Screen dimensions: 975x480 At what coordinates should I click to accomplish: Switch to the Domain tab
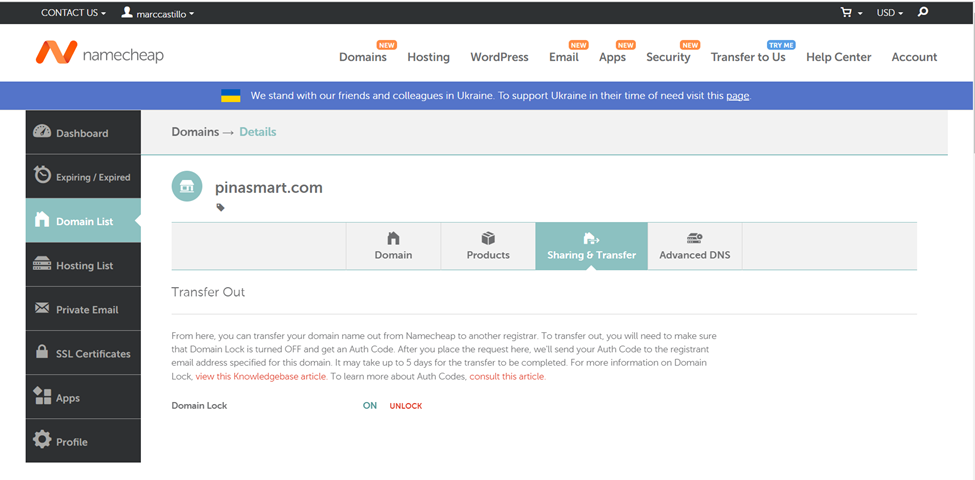pos(393,246)
